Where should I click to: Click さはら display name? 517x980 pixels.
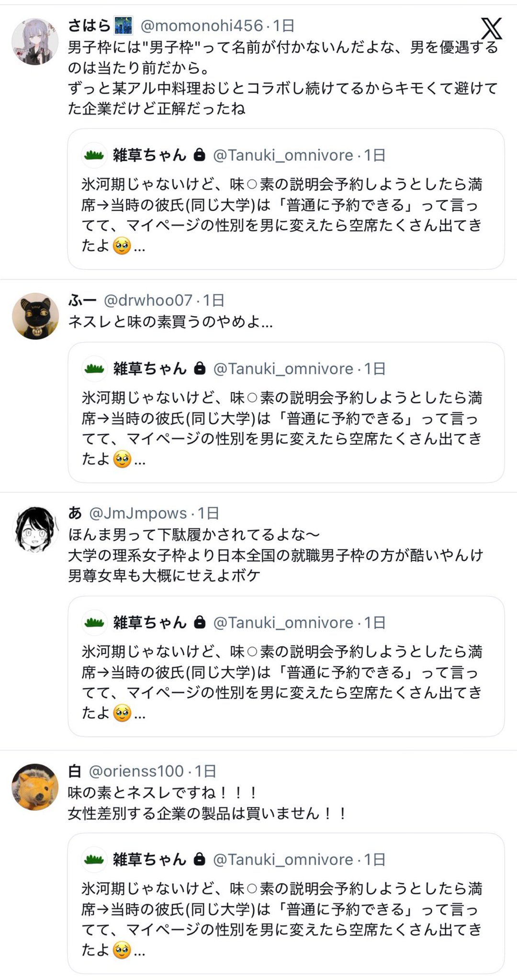click(89, 25)
